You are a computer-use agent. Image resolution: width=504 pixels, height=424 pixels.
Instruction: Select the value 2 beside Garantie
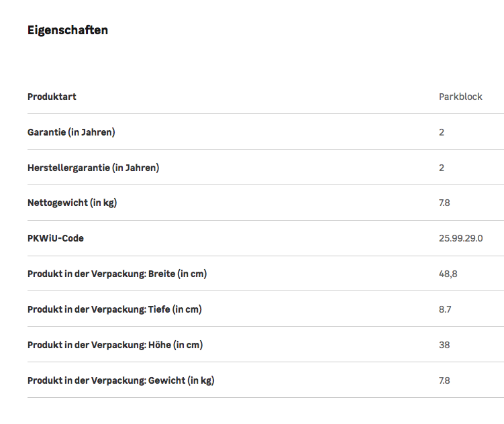point(442,132)
